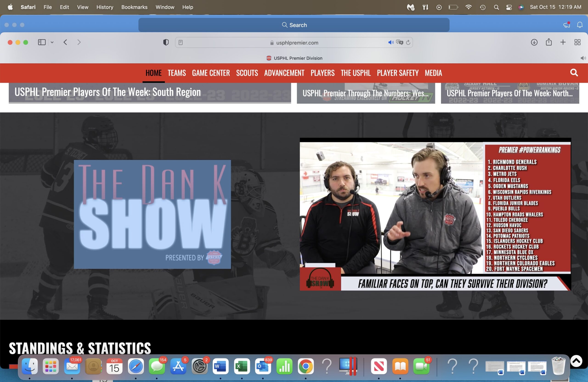Open the TEAMS navigation menu
Screen dimensions: 588x382
pyautogui.click(x=177, y=73)
